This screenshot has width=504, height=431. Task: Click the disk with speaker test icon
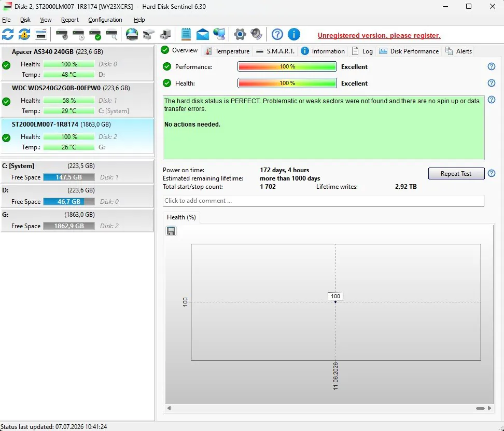pyautogui.click(x=62, y=34)
